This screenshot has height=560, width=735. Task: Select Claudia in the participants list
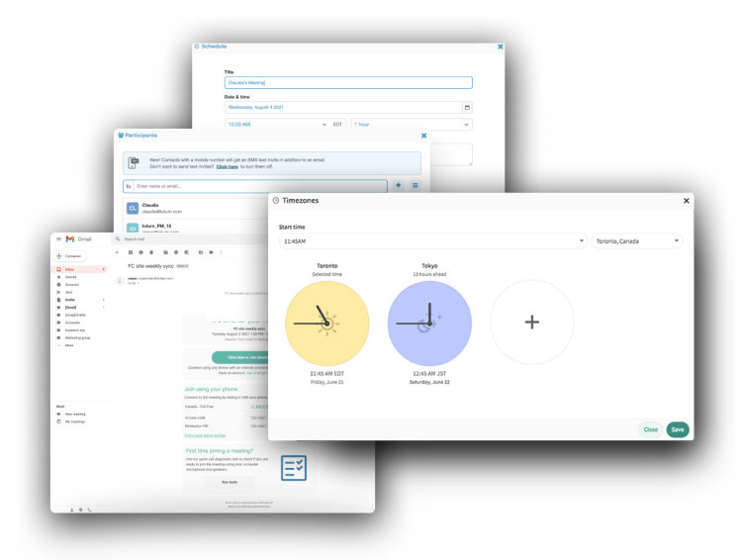coord(197,208)
